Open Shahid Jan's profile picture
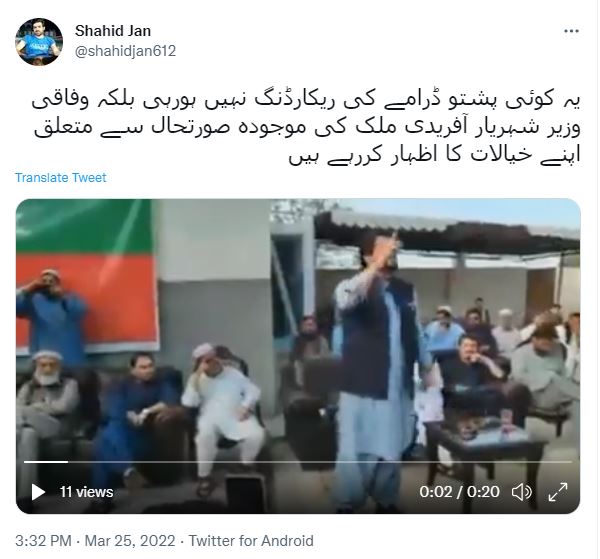Viewport: 600px width, 559px height. pyautogui.click(x=39, y=42)
